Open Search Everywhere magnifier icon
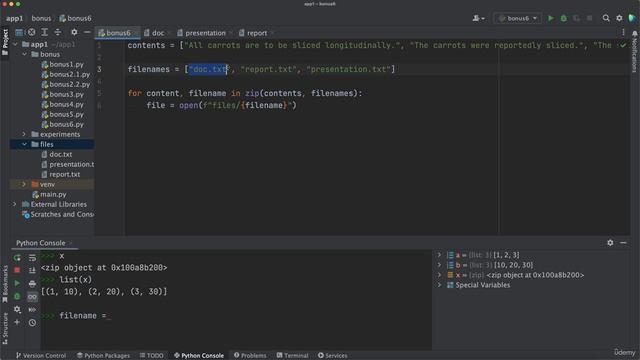 [x=606, y=18]
